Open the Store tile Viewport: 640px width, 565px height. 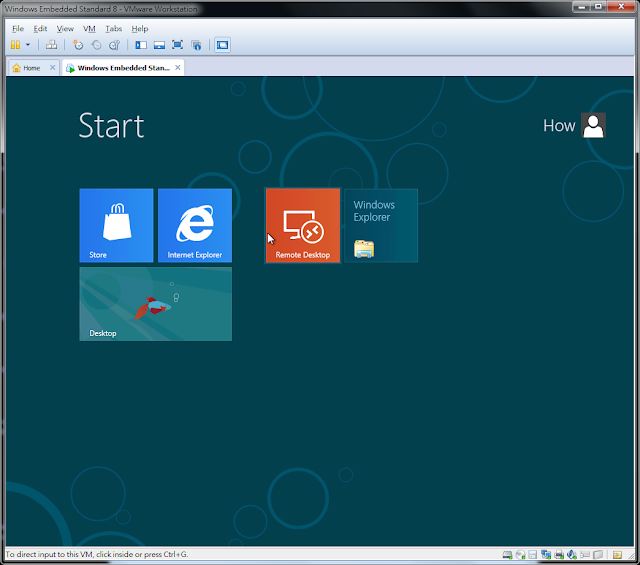[116, 225]
